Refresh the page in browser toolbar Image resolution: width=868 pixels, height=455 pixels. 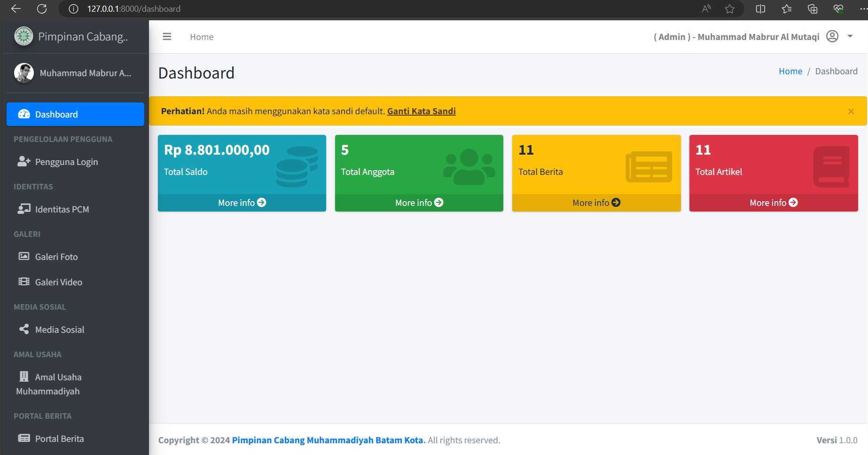(42, 9)
